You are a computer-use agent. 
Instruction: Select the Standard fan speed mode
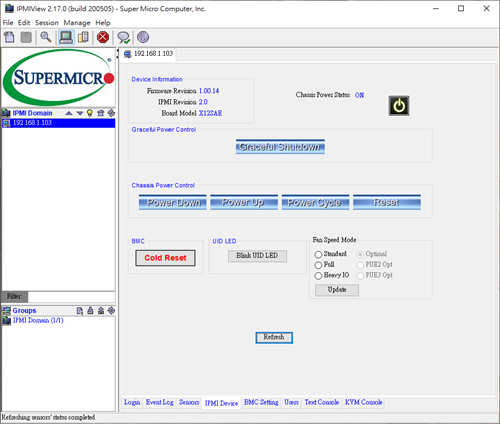(x=318, y=254)
